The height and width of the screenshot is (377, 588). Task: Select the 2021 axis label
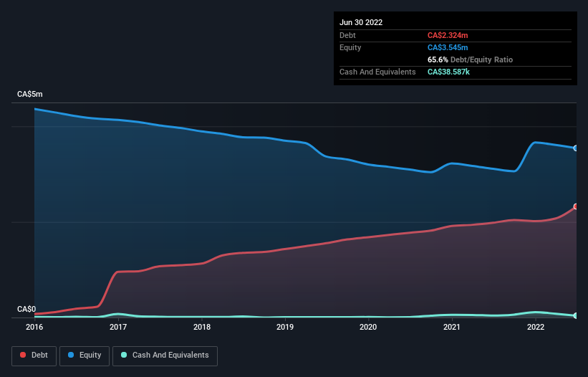tap(452, 327)
